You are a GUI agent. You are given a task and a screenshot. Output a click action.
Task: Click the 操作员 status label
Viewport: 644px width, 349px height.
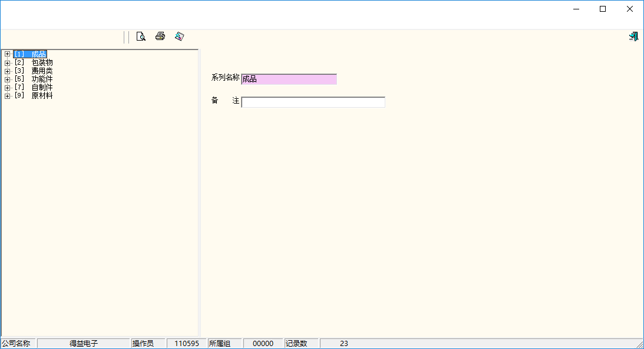[x=143, y=344]
